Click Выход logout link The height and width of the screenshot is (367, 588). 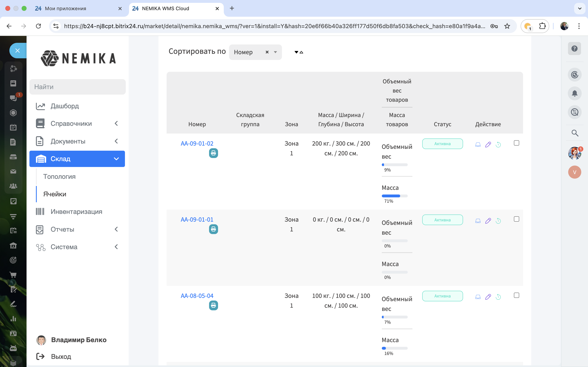[x=61, y=356]
